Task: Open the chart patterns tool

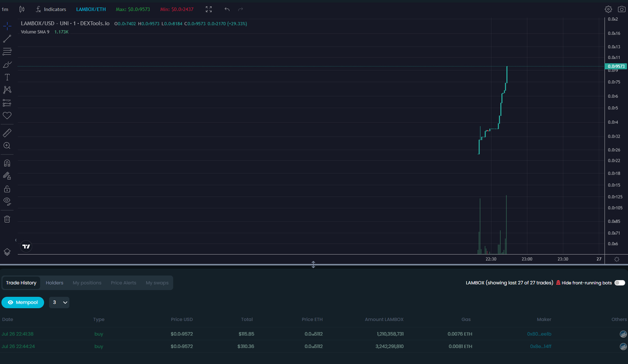Action: pos(7,90)
